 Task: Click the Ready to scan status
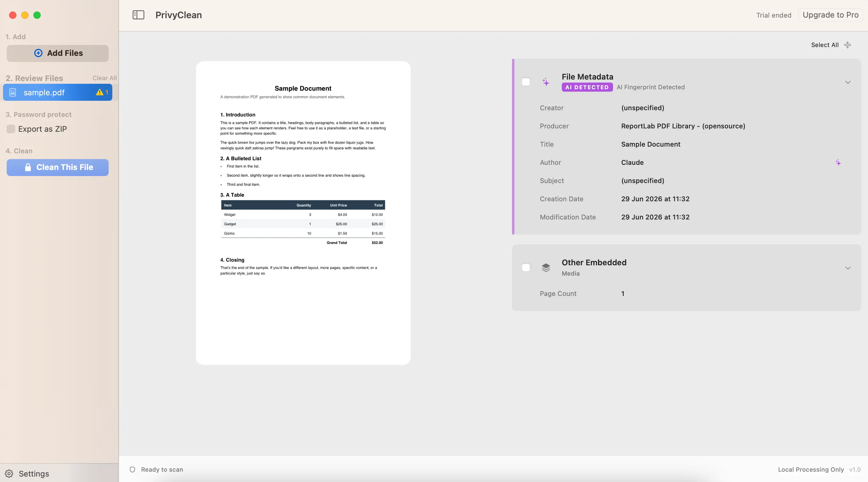coord(162,470)
